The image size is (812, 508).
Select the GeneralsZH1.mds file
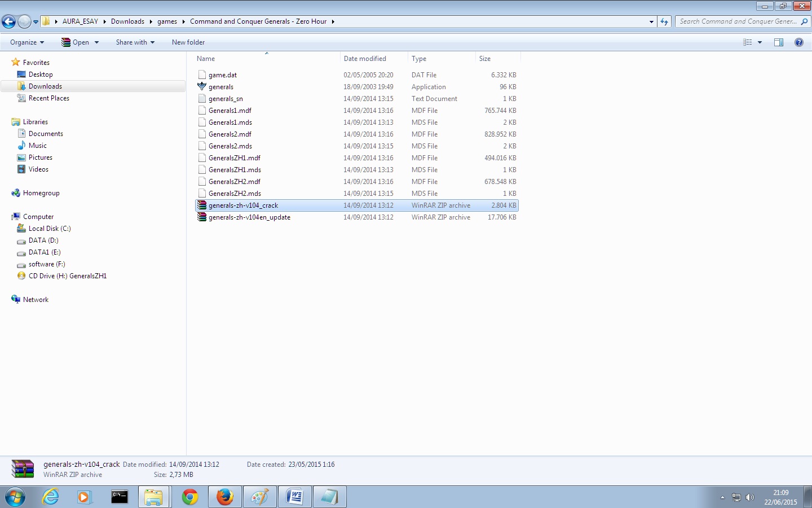click(x=235, y=170)
